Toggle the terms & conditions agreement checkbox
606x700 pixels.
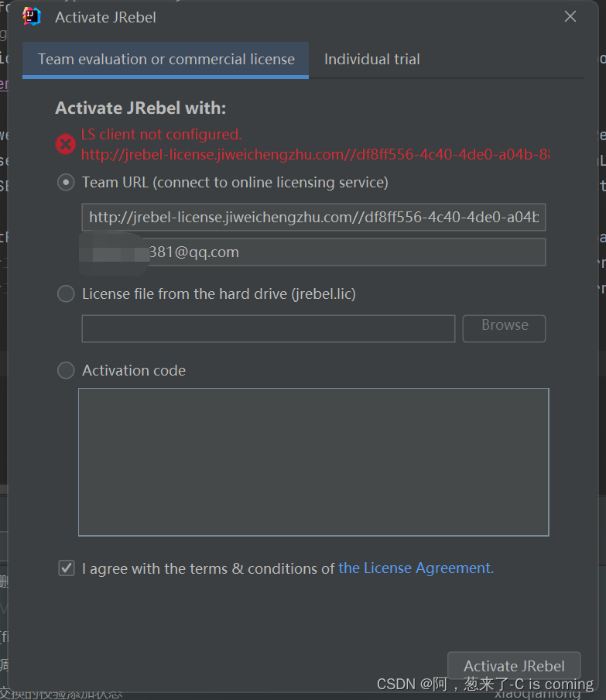67,568
